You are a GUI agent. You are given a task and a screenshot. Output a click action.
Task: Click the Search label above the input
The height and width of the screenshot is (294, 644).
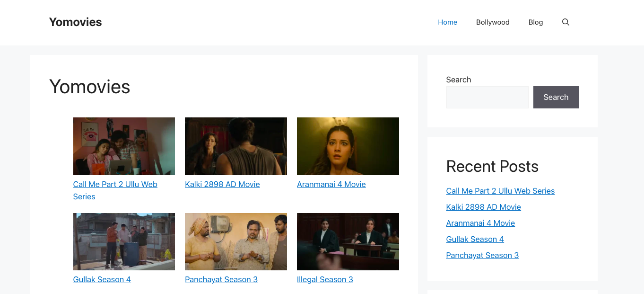[459, 80]
